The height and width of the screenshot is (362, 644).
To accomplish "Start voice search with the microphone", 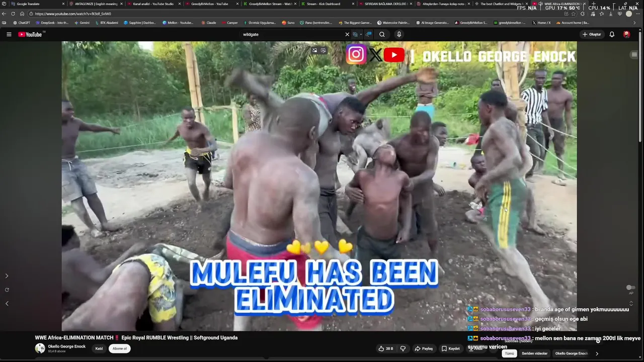I will point(399,34).
